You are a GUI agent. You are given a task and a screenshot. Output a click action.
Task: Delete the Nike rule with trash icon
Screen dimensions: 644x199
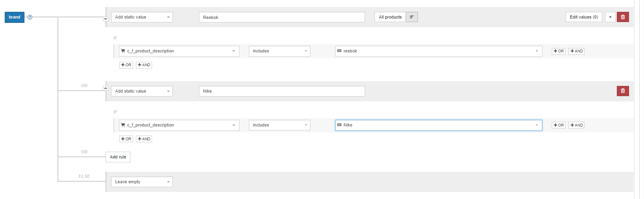coord(623,91)
